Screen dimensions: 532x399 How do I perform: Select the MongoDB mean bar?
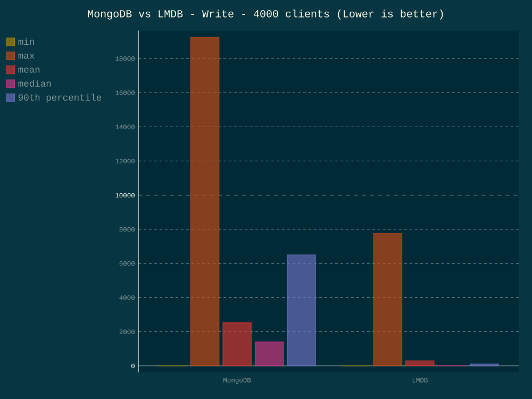pyautogui.click(x=237, y=344)
